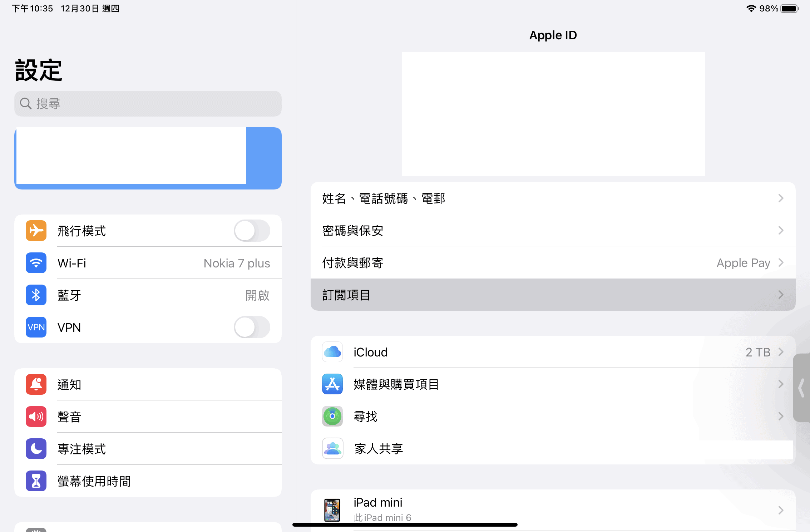Open 家人共享 Family Sharing

pos(553,448)
